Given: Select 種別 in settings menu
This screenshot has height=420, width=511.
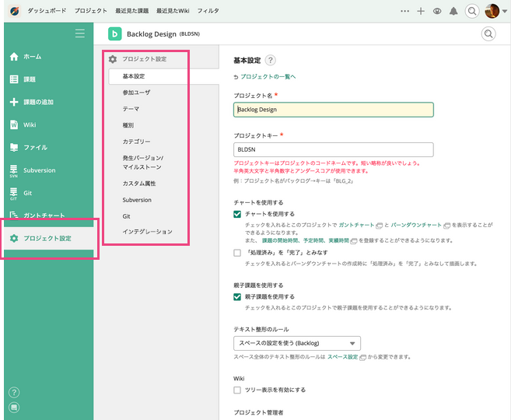Looking at the screenshot, I should point(128,125).
